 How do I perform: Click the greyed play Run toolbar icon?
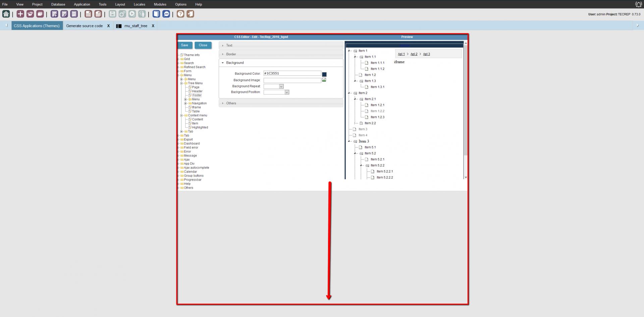click(x=132, y=14)
